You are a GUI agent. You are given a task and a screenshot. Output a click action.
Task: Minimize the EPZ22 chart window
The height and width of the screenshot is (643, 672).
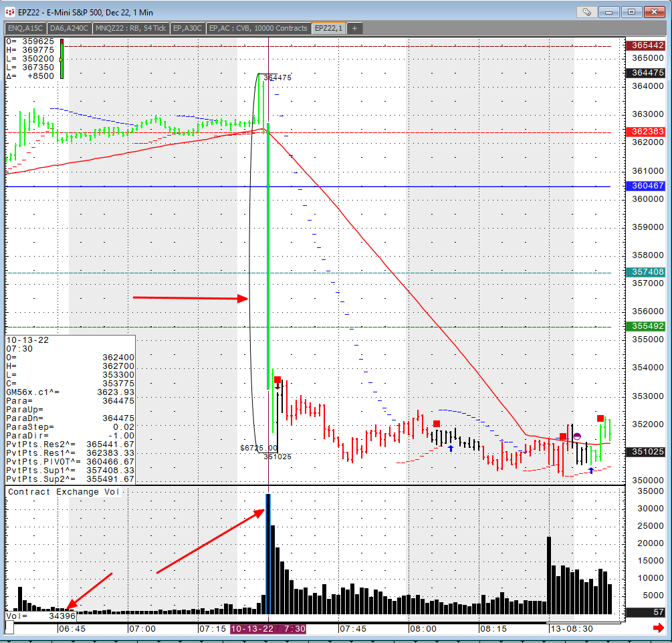[x=609, y=12]
